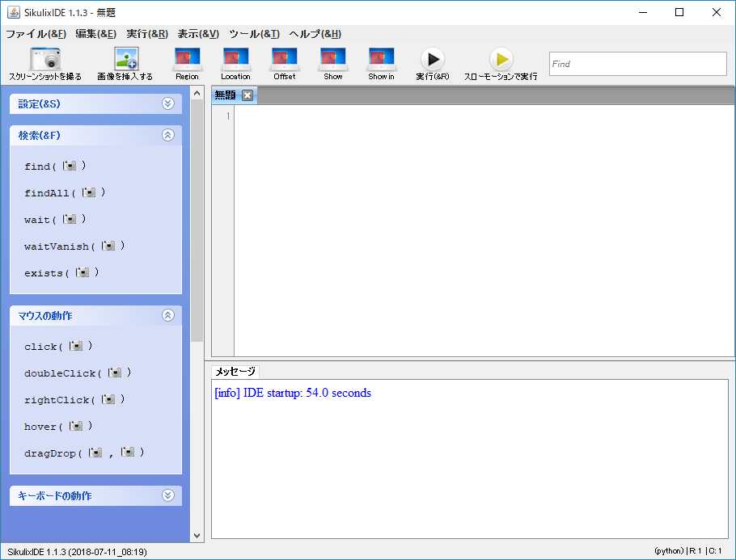Image resolution: width=736 pixels, height=560 pixels.
Task: Click the first camera icon in dragDrop( )
Action: [x=95, y=453]
